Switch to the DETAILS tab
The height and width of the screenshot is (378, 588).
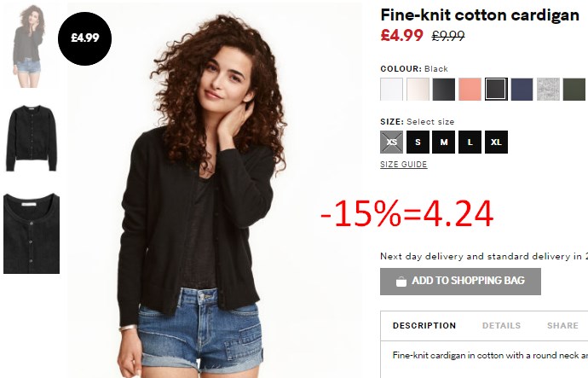pos(501,325)
